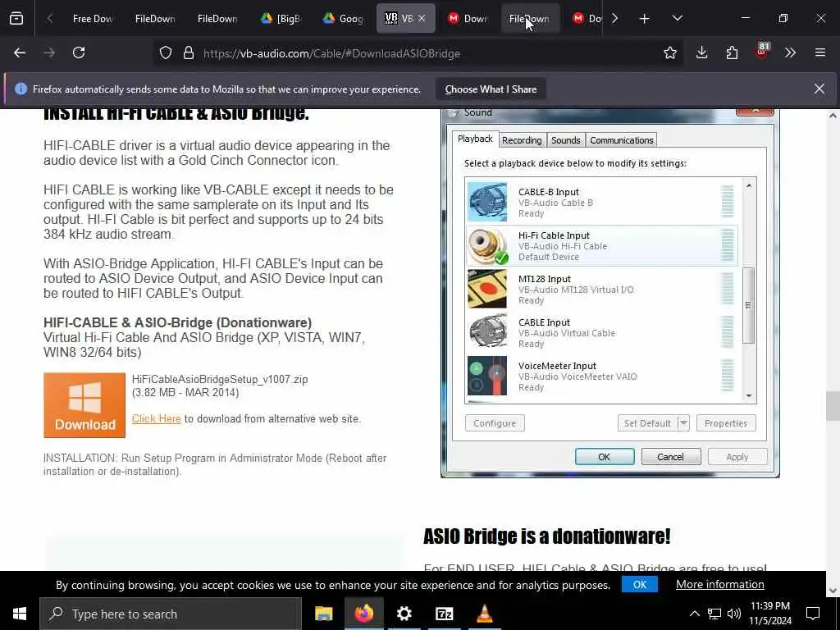Select the MT128 Input device icon

click(x=487, y=290)
